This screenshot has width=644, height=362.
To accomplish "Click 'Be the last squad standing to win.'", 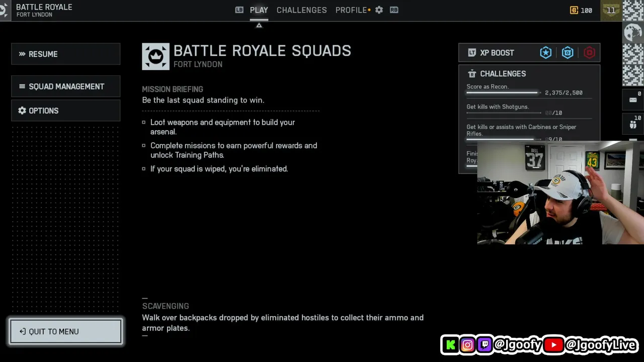I will click(203, 100).
